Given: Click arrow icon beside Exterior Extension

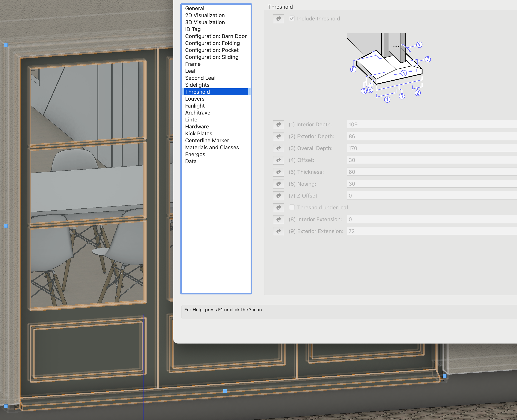Looking at the screenshot, I should pos(278,231).
